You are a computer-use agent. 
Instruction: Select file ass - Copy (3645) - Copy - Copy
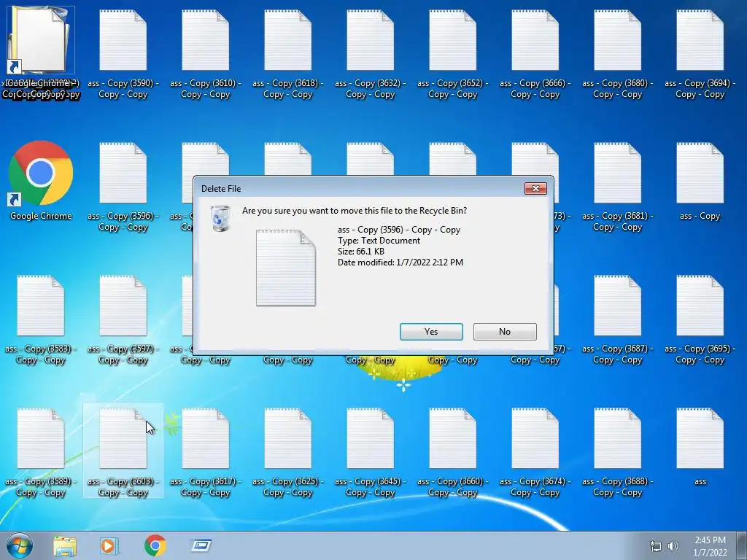click(x=370, y=452)
